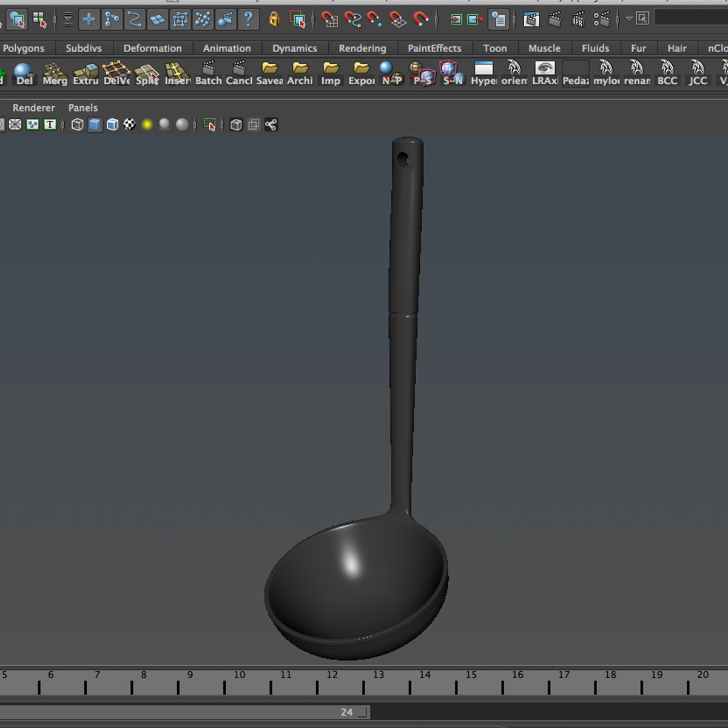Toggle X-ray display cube icon

(x=236, y=124)
